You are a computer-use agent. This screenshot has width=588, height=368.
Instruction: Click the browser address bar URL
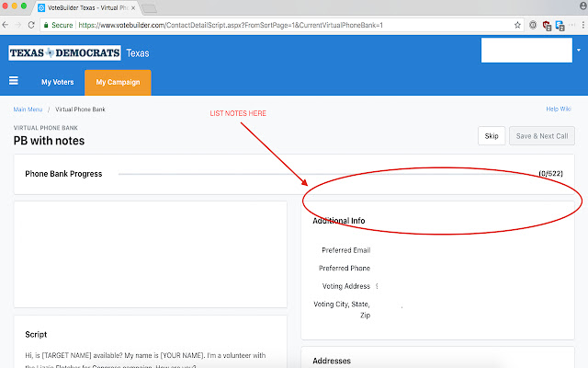tap(231, 25)
